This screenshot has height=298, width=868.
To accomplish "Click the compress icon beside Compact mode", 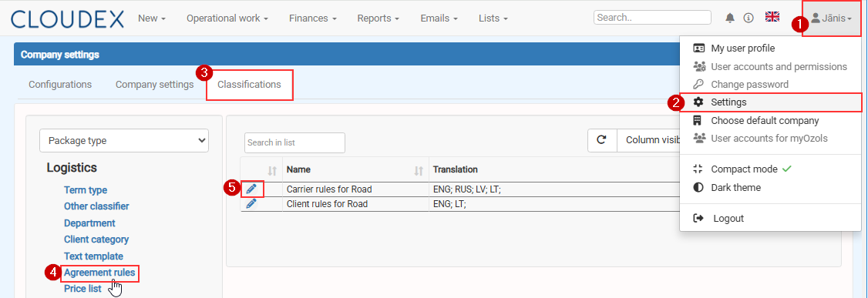I will [x=698, y=169].
